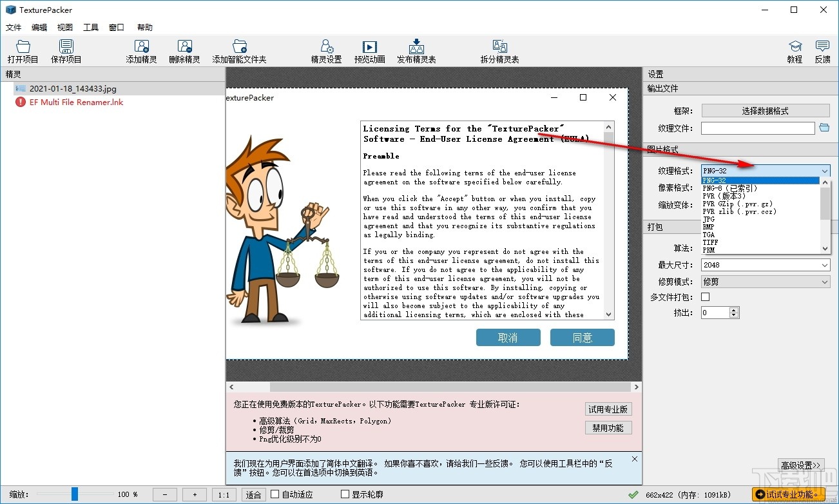Screen dimensions: 839x504
Task: Close the Chinese translation notice banner
Action: coord(635,460)
